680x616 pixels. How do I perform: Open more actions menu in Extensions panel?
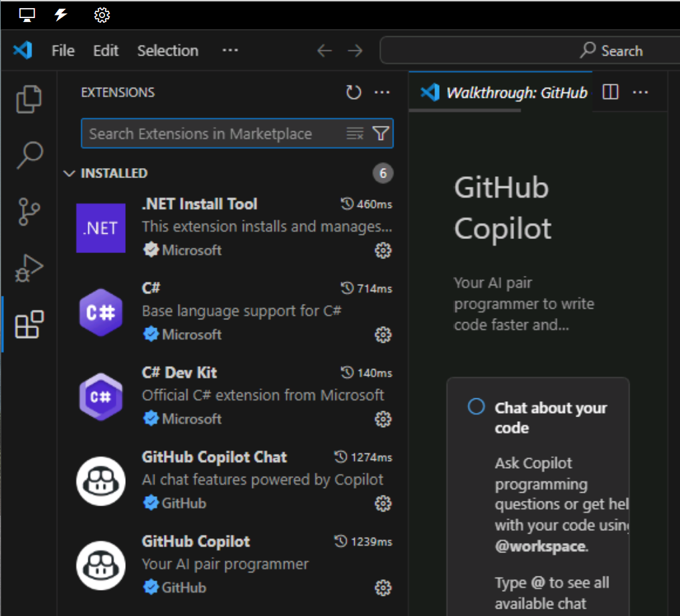[x=382, y=92]
